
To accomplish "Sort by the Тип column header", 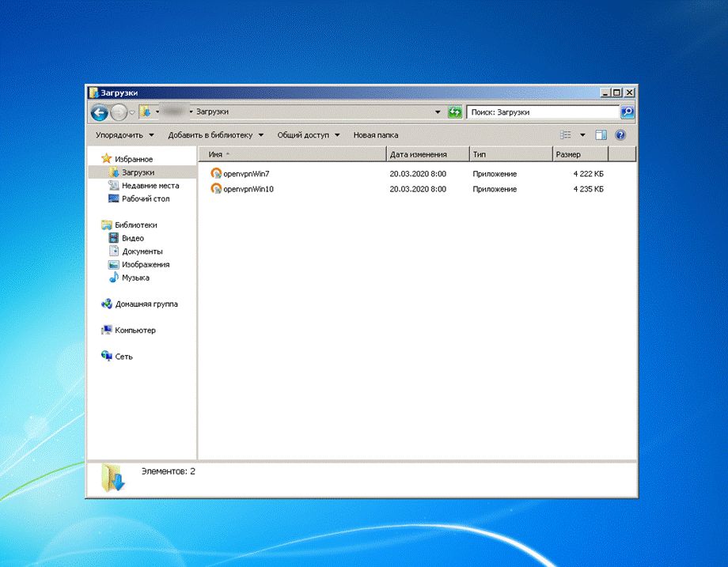I will pos(510,154).
